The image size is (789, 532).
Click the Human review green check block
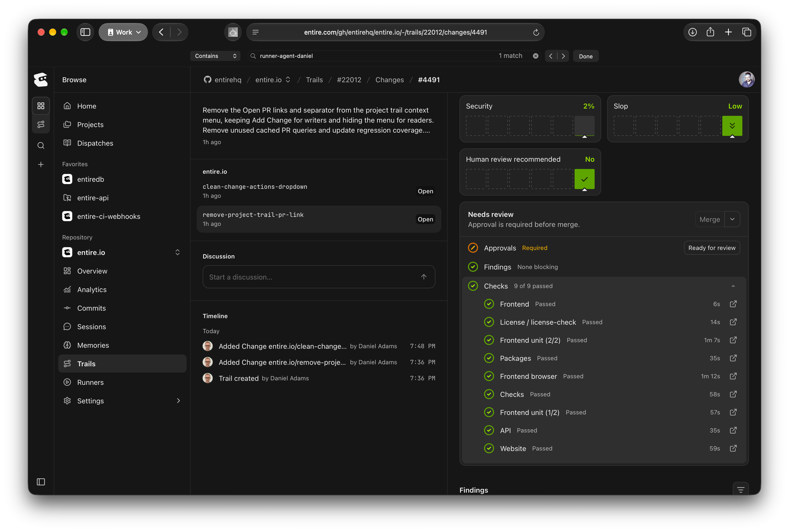pyautogui.click(x=584, y=179)
